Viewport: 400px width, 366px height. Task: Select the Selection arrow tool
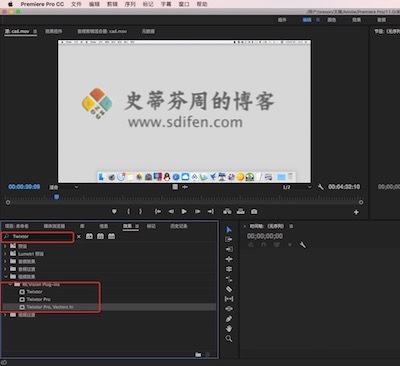[x=229, y=230]
